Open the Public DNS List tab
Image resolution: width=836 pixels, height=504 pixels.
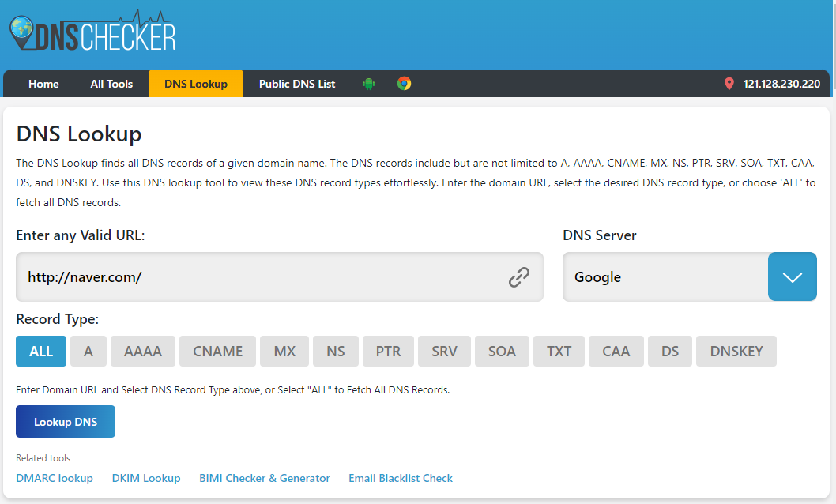(x=296, y=83)
